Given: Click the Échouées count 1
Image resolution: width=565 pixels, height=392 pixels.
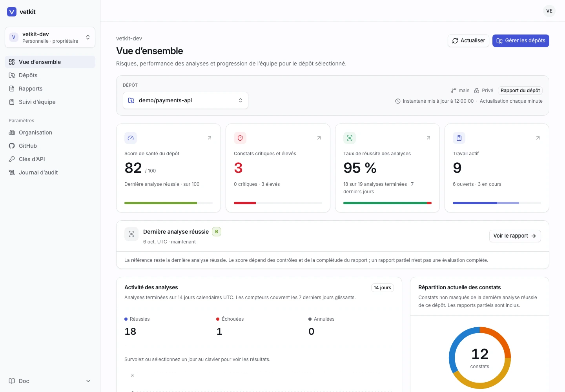Looking at the screenshot, I should click(219, 332).
